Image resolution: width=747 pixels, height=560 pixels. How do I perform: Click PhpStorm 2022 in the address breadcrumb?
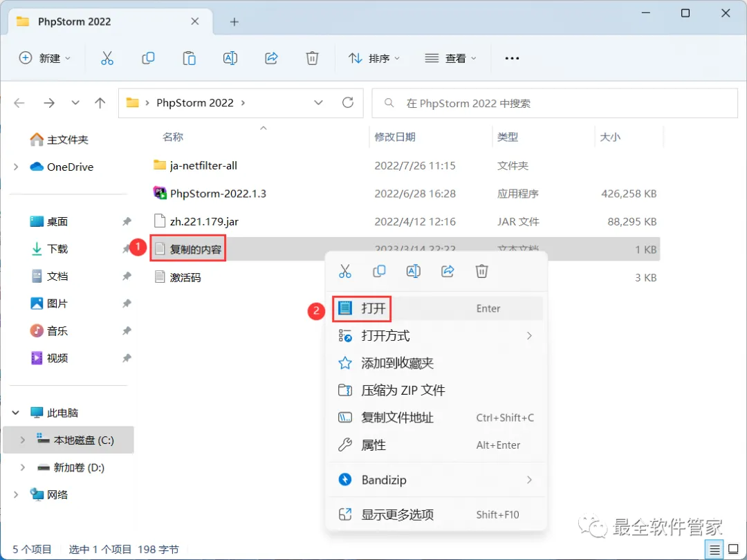click(x=195, y=103)
